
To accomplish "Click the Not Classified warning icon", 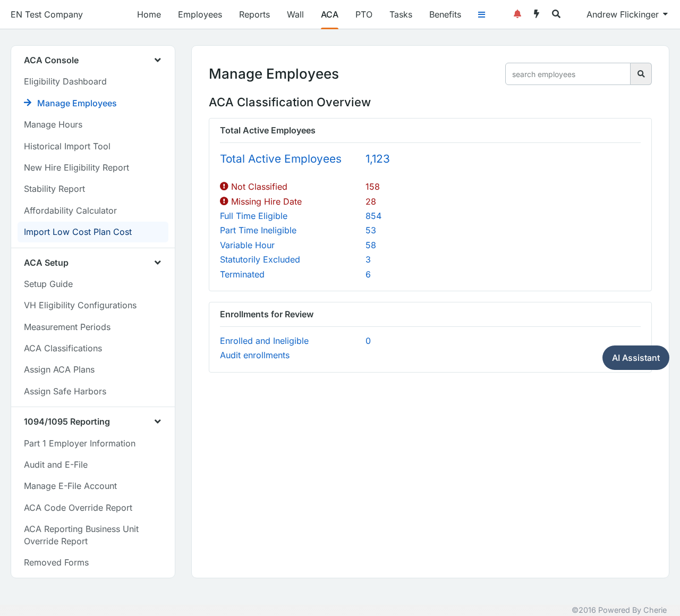I will click(224, 187).
